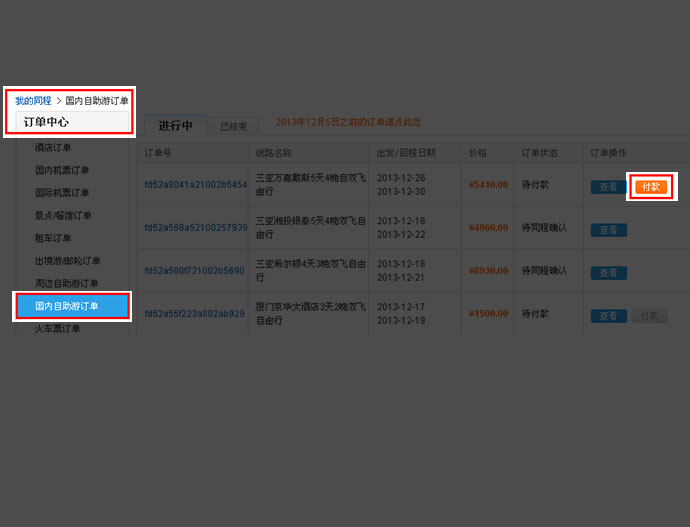Screen dimensions: 690x527
Task: Click the orange 付款 pay button
Action: coord(651,187)
